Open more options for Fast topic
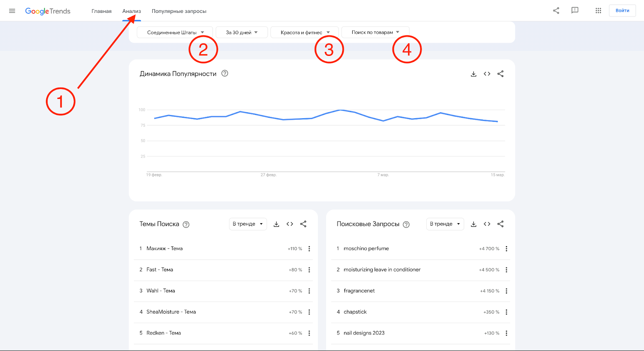The height and width of the screenshot is (351, 644). (309, 270)
